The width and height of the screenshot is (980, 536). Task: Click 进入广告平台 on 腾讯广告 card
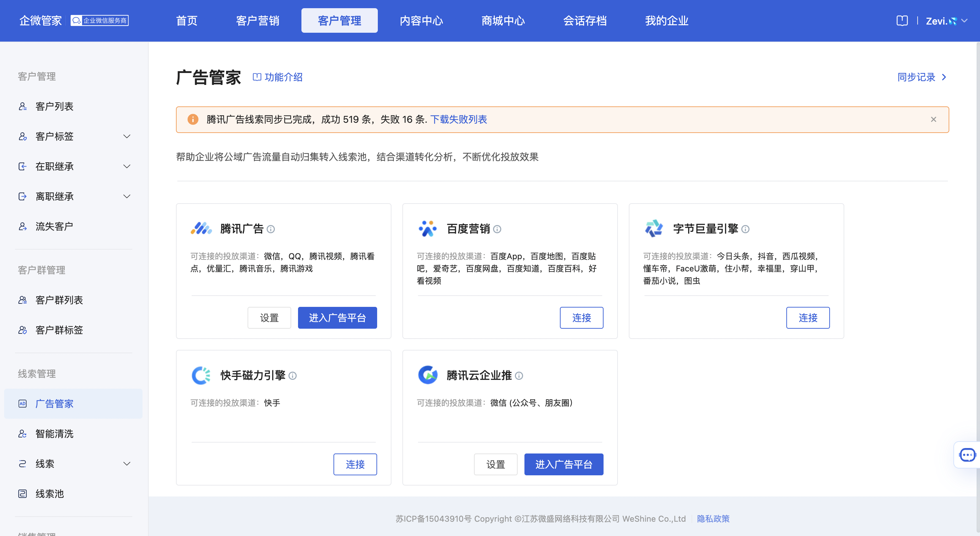pos(338,318)
